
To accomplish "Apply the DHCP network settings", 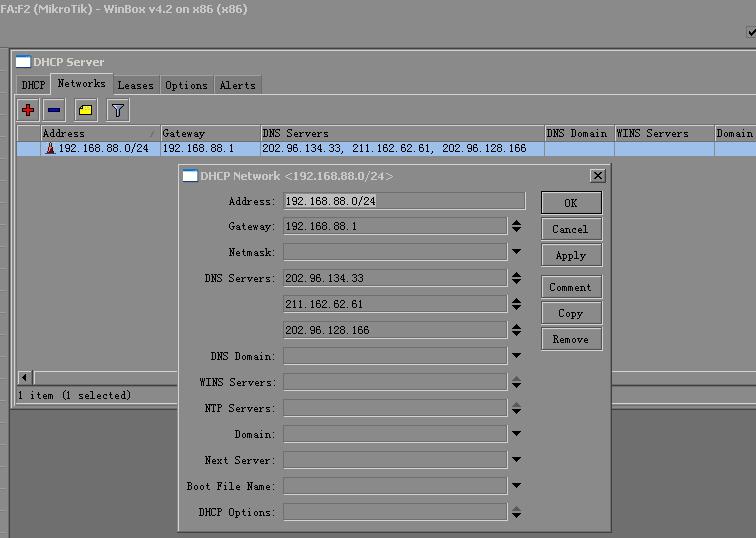I will click(x=571, y=256).
